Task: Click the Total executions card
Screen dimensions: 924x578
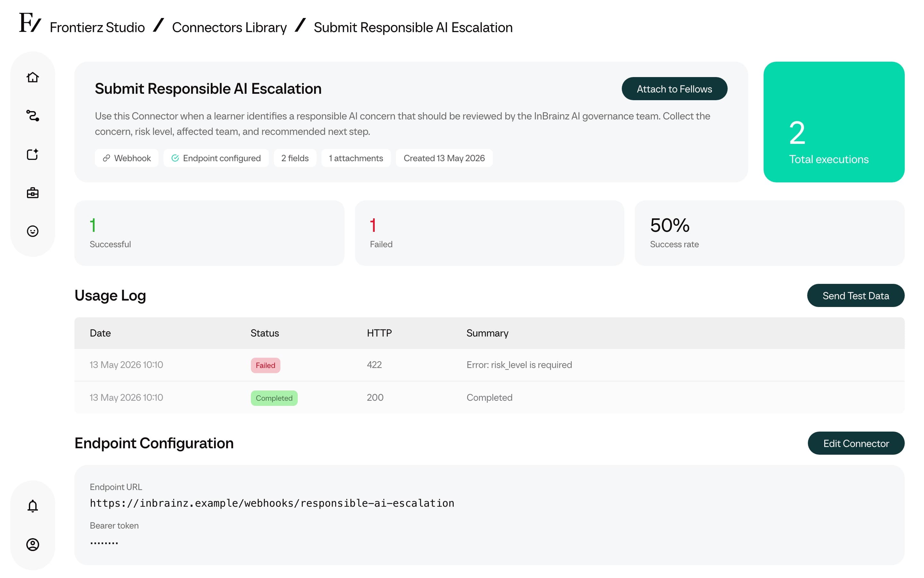Action: pos(834,122)
